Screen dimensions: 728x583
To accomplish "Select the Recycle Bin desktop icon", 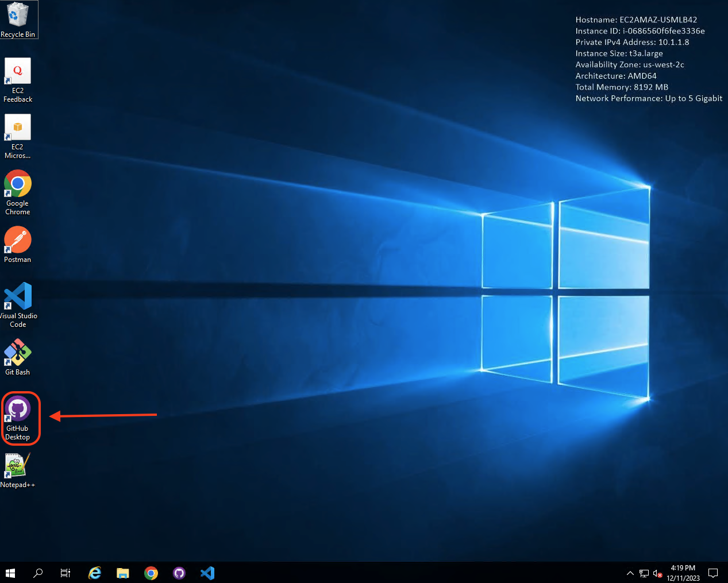I will coord(18,20).
